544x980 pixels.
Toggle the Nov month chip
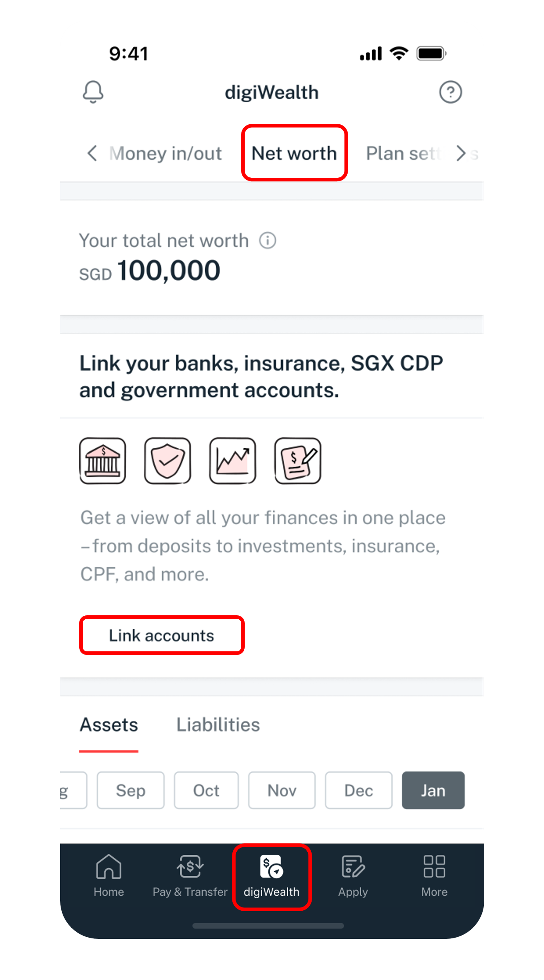[x=282, y=790]
